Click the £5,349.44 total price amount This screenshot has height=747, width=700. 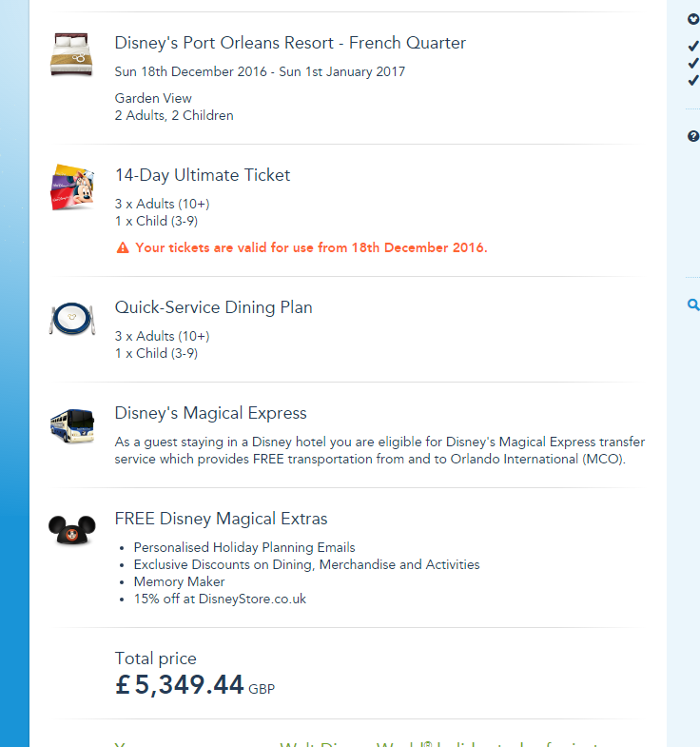click(x=180, y=684)
